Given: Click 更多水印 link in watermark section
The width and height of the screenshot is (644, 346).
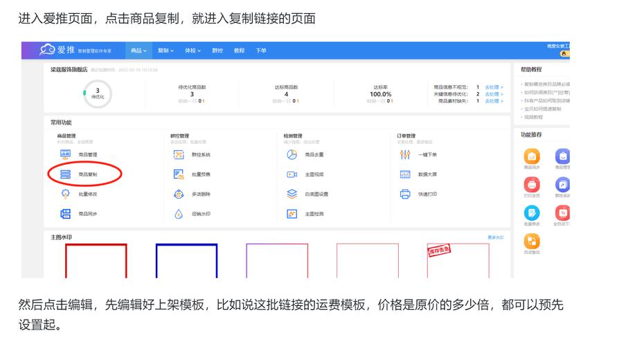Looking at the screenshot, I should pyautogui.click(x=495, y=237).
